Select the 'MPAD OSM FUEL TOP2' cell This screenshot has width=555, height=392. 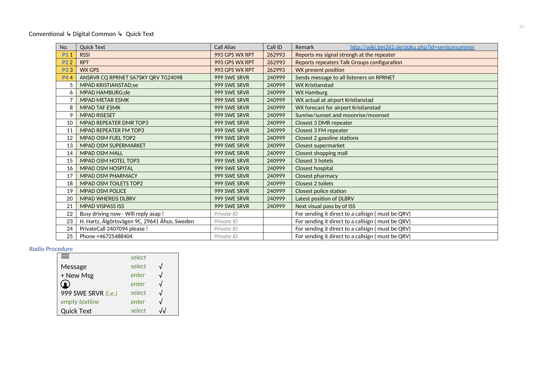[143, 138]
